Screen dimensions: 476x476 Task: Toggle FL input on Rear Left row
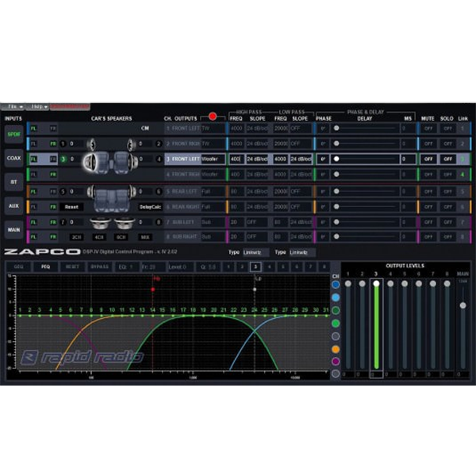point(33,191)
